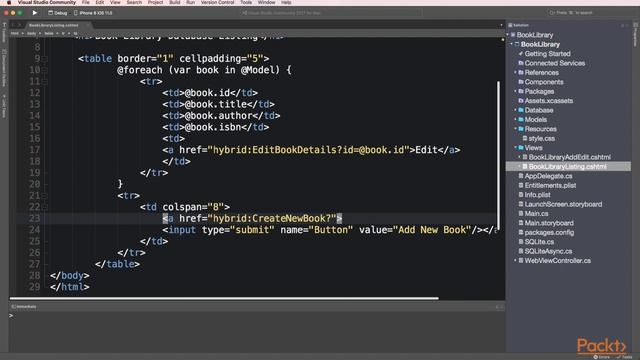Expand the References folder
The height and width of the screenshot is (360, 640).
516,73
